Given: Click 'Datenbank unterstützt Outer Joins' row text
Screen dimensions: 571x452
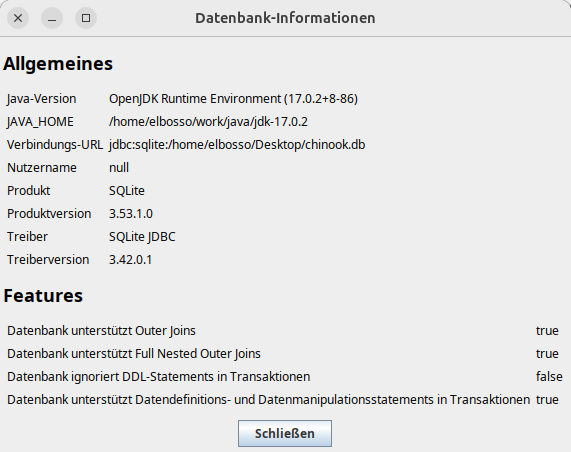Looking at the screenshot, I should click(101, 330).
